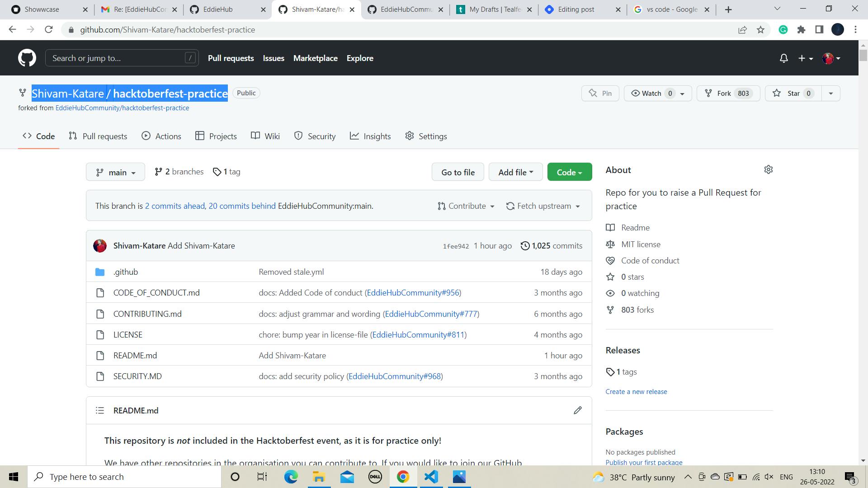Open the Security tab
Screen dimensions: 868x488
pos(315,136)
